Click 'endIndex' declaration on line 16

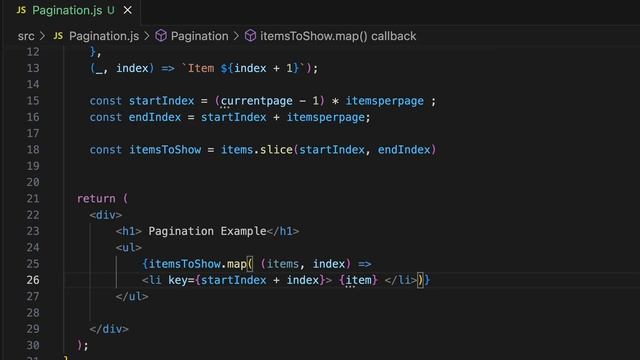[x=155, y=117]
